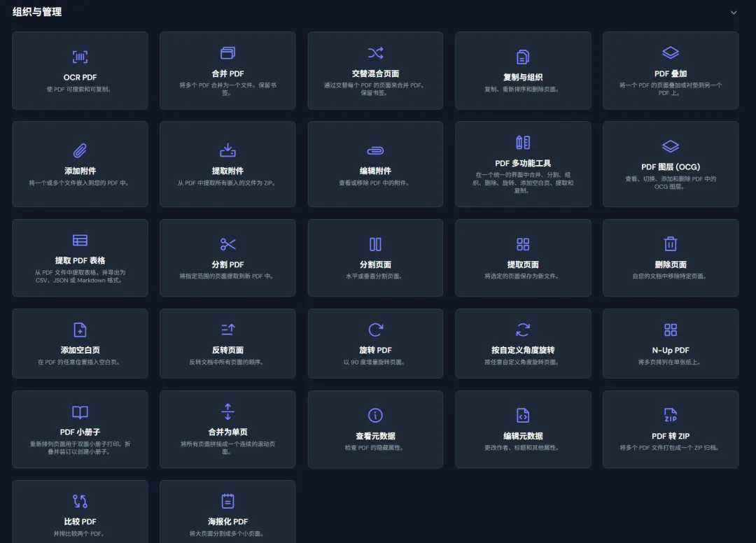Click text 查看或移除 PDF 中的附件。
The image size is (756, 543).
tap(375, 183)
